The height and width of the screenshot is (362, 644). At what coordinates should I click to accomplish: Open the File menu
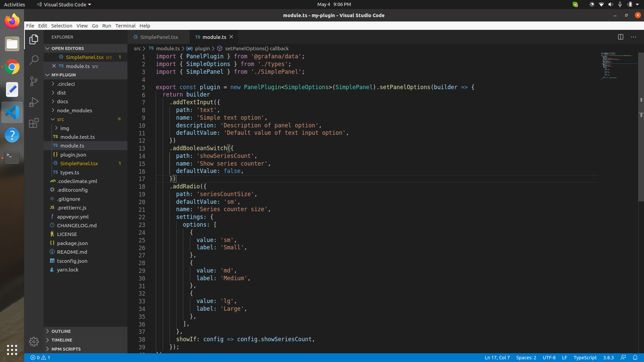(30, 26)
